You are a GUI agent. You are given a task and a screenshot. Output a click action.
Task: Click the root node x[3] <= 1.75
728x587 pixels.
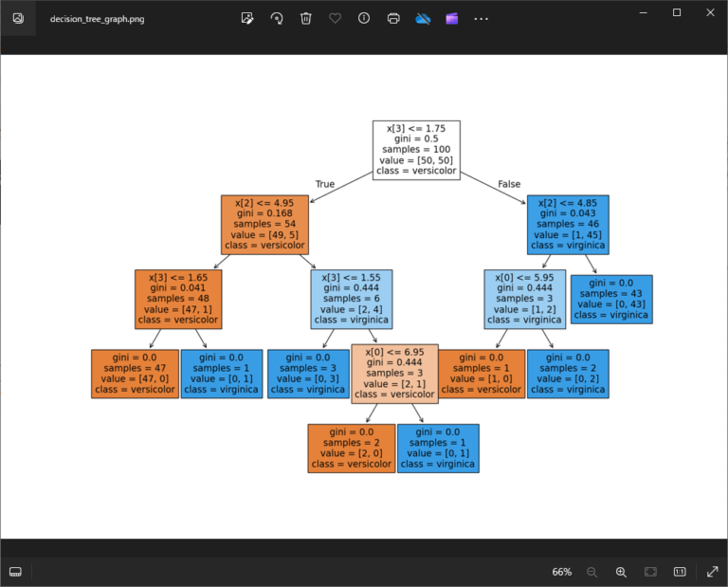[x=416, y=150]
